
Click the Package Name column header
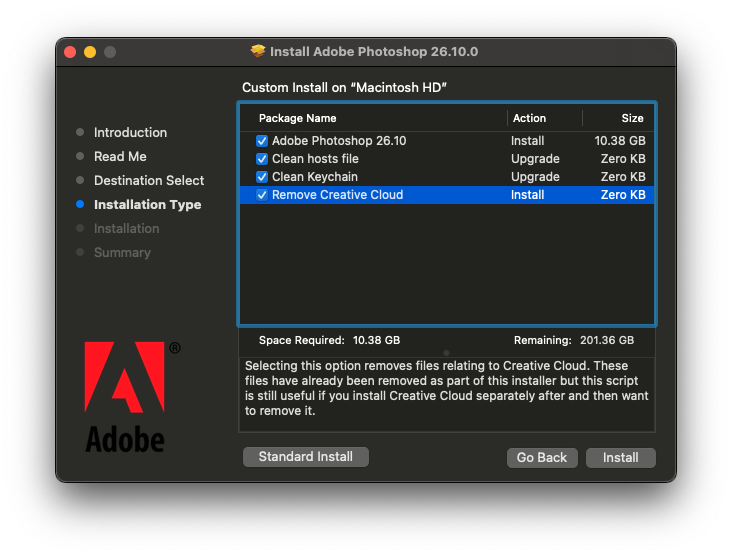coord(297,118)
